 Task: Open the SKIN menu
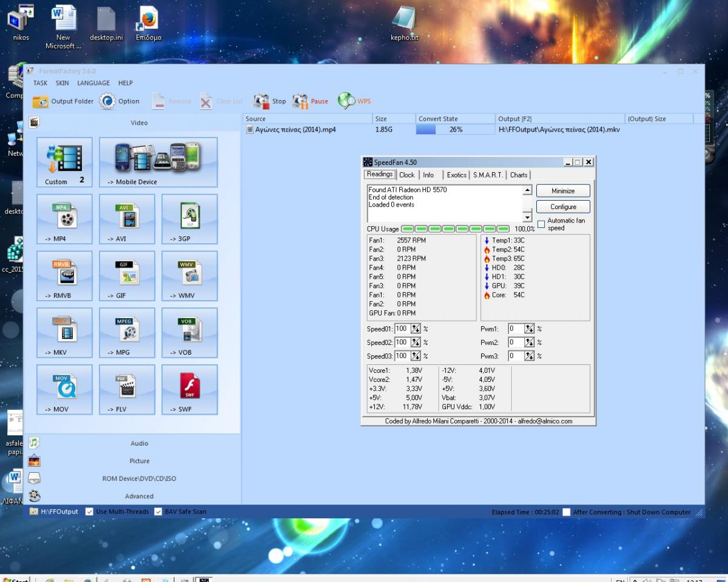[x=62, y=83]
